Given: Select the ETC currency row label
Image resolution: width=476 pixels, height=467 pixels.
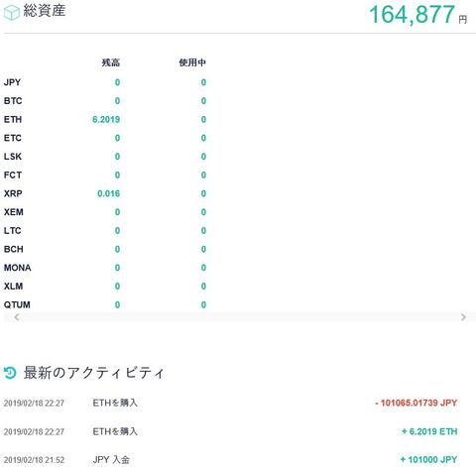Looking at the screenshot, I should [x=13, y=138].
